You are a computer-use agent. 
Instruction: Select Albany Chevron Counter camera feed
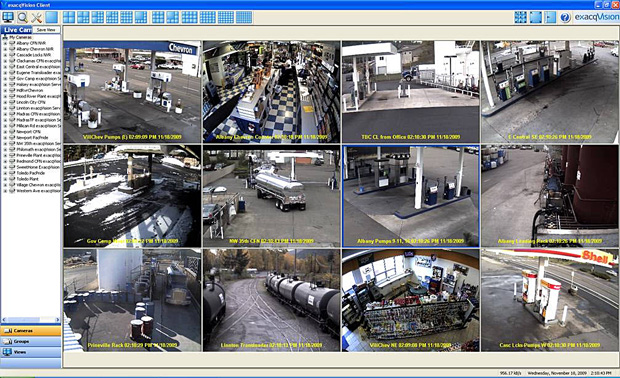click(271, 92)
